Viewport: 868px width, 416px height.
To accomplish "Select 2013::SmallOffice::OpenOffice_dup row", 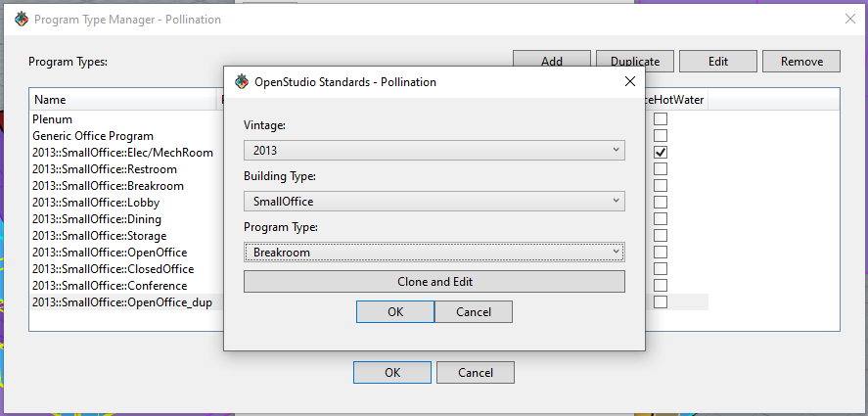I will 122,301.
